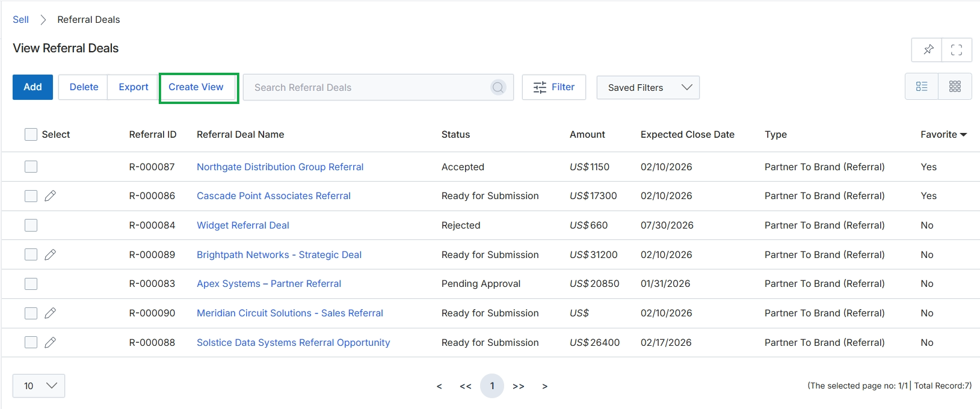The height and width of the screenshot is (409, 980).
Task: Jump to first page with << arrows
Action: pyautogui.click(x=466, y=386)
